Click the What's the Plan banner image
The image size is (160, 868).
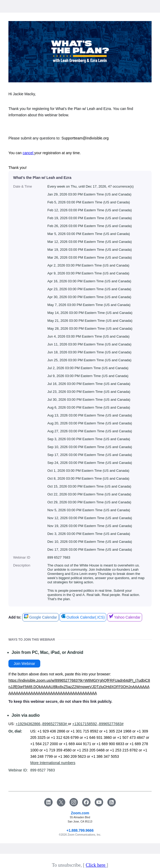point(80,52)
